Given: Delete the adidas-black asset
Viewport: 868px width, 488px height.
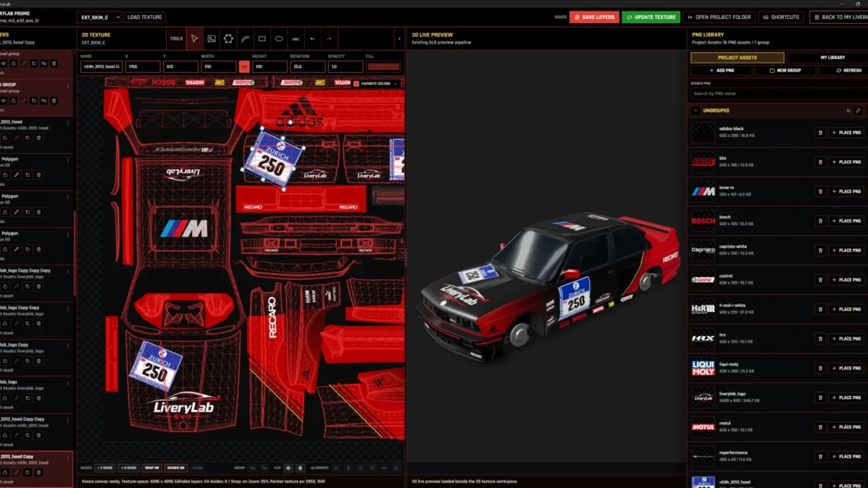Looking at the screenshot, I should [x=820, y=133].
